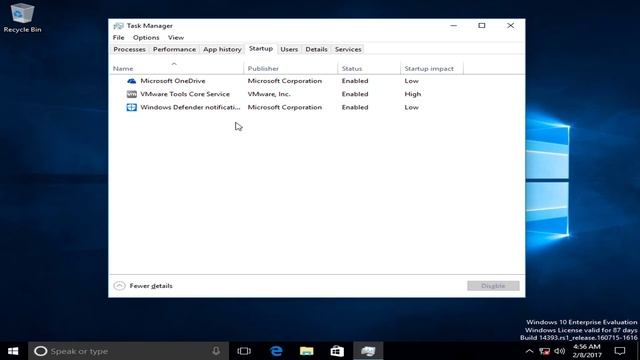Launch Microsoft Edge from the taskbar

tap(276, 351)
